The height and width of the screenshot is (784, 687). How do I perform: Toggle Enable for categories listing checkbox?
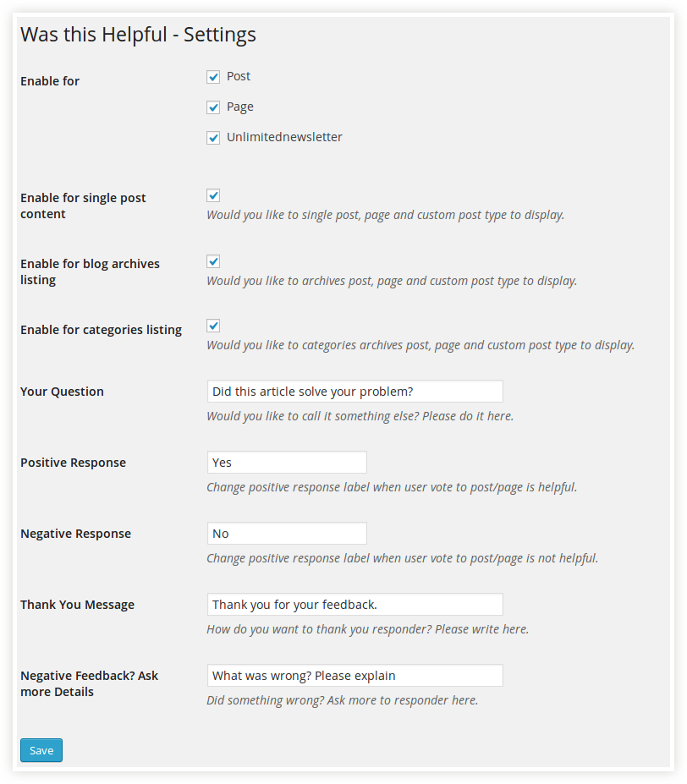coord(213,326)
